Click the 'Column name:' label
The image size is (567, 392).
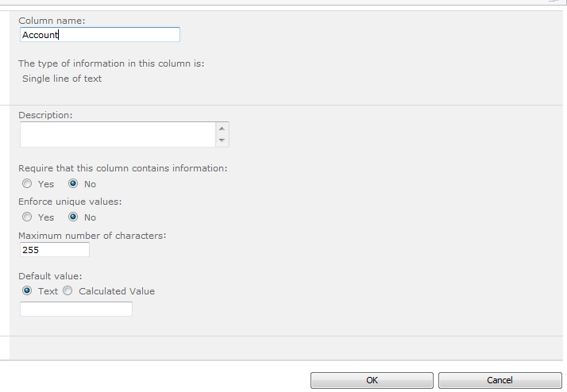52,20
